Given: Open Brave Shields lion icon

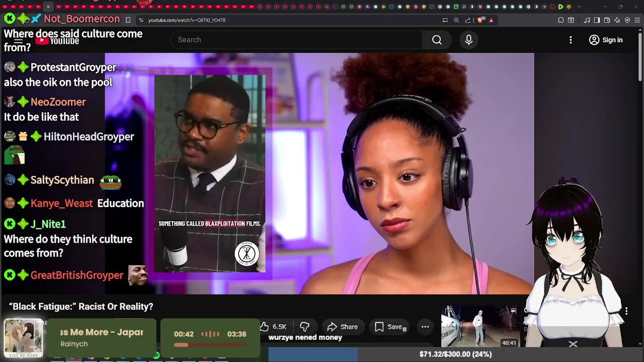Looking at the screenshot, I should point(480,20).
